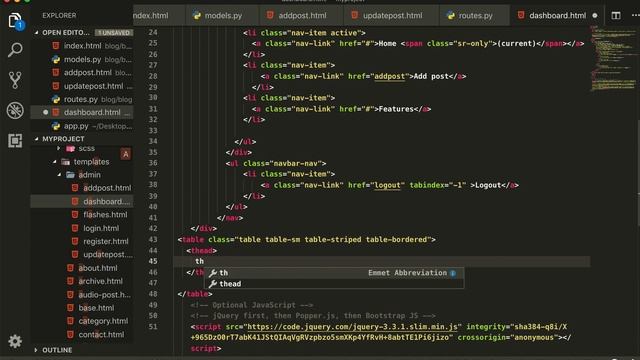Open index.html in Open Editors list
Image resolution: width=640 pixels, height=360 pixels.
82,46
